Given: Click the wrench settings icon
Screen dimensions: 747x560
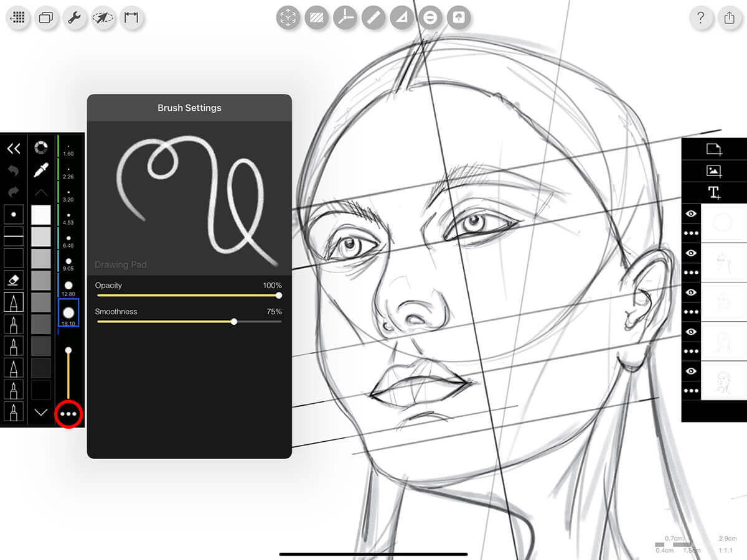Looking at the screenshot, I should click(x=74, y=17).
